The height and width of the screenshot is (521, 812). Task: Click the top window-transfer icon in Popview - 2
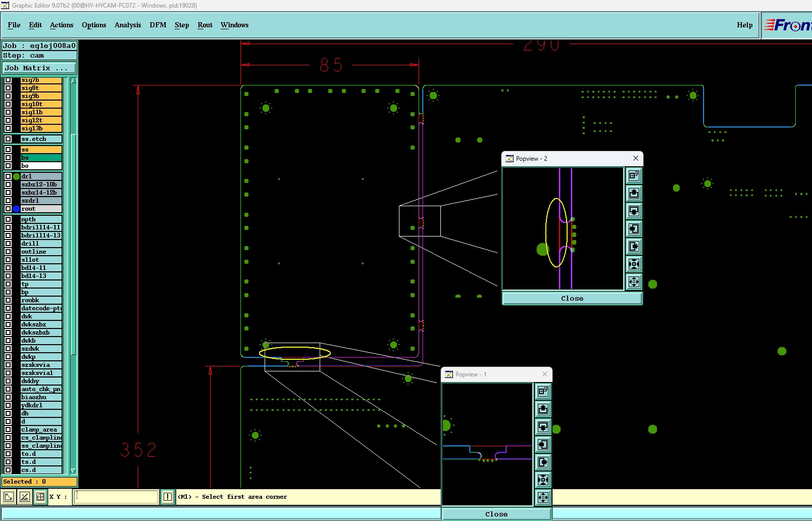click(x=634, y=175)
